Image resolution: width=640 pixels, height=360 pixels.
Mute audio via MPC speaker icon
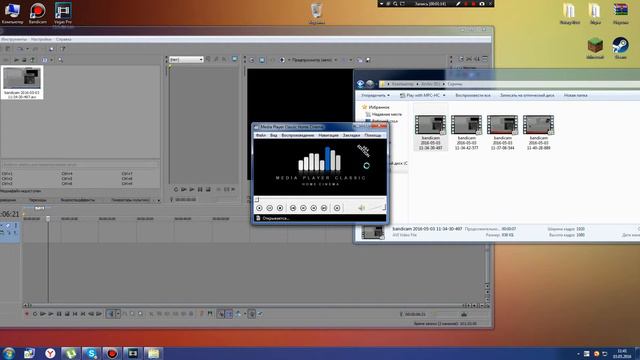click(x=361, y=208)
